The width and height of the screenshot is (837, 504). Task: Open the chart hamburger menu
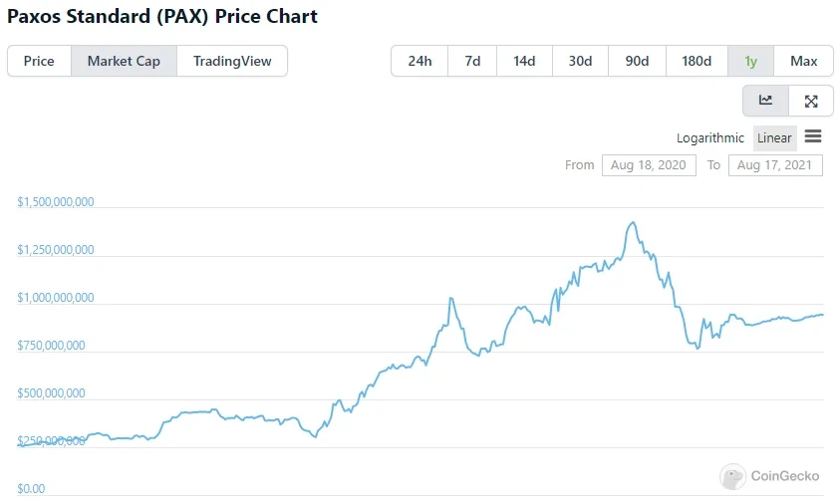click(x=813, y=137)
